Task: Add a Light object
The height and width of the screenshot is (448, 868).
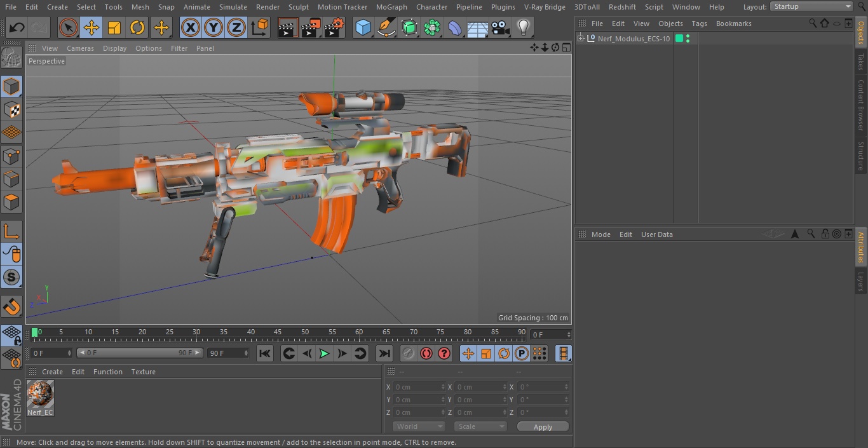Action: [524, 27]
